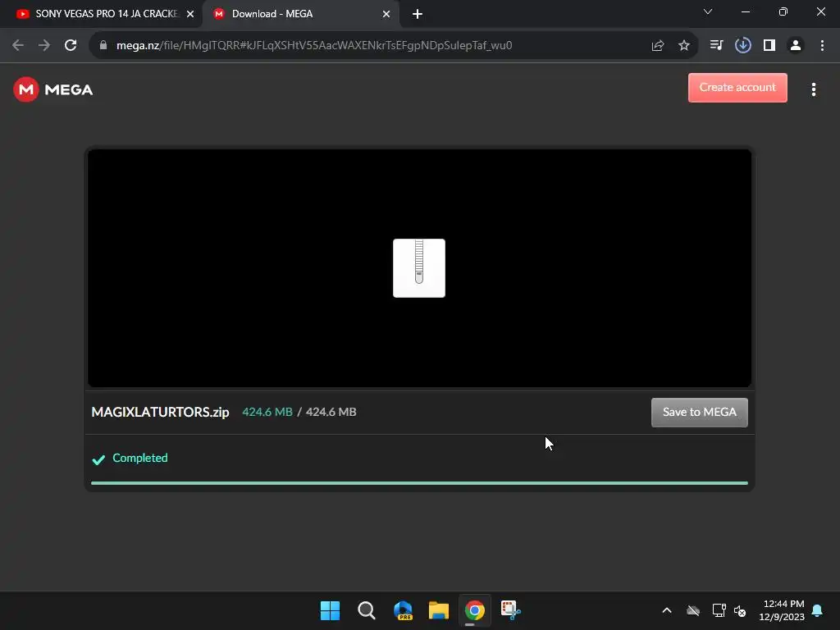
Task: Open Snipping Tool from the taskbar
Action: pos(510,610)
